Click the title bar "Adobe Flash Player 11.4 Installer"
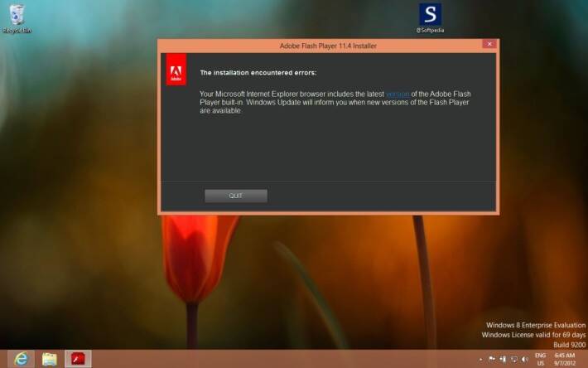This screenshot has width=588, height=368. [x=328, y=46]
